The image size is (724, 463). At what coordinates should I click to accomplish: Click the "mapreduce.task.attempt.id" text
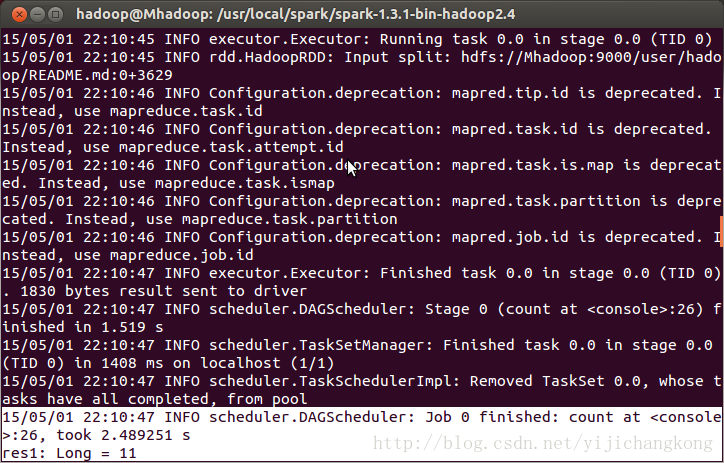click(x=231, y=147)
